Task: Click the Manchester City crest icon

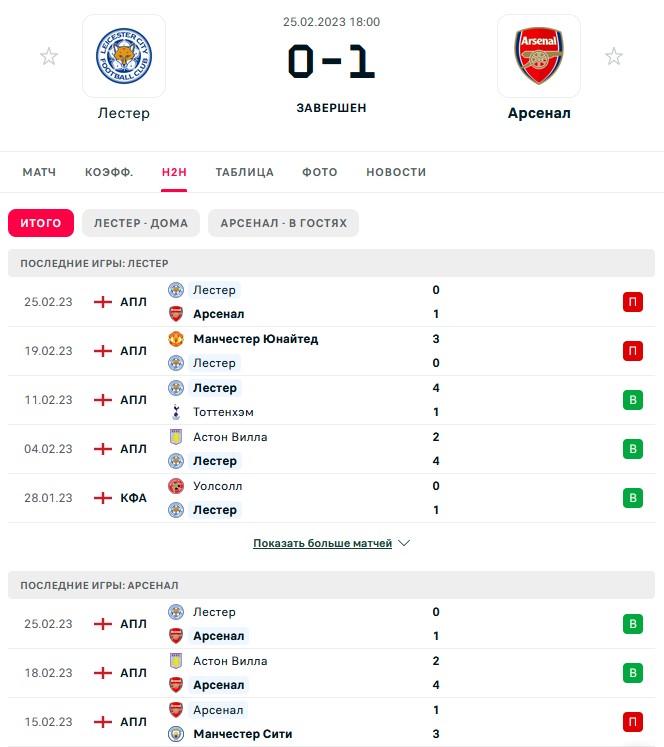Action: 176,734
